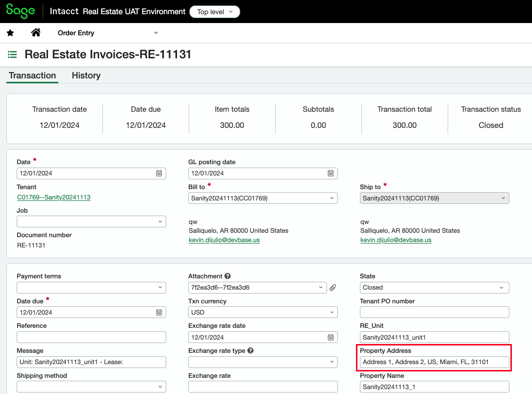Click Subtotals value 0.00

pyautogui.click(x=318, y=125)
